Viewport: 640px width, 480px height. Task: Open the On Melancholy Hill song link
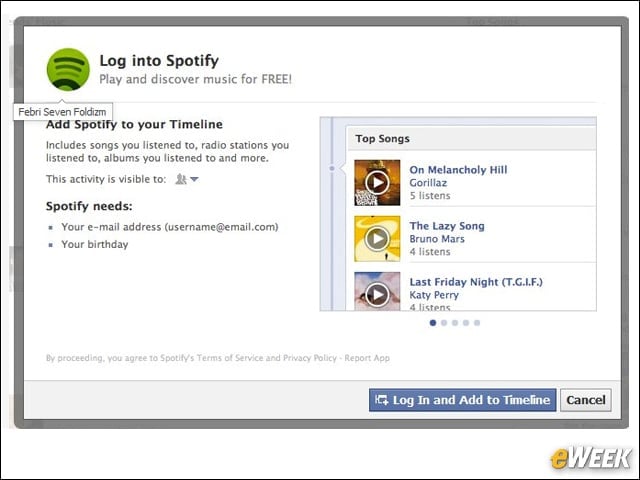coord(458,170)
